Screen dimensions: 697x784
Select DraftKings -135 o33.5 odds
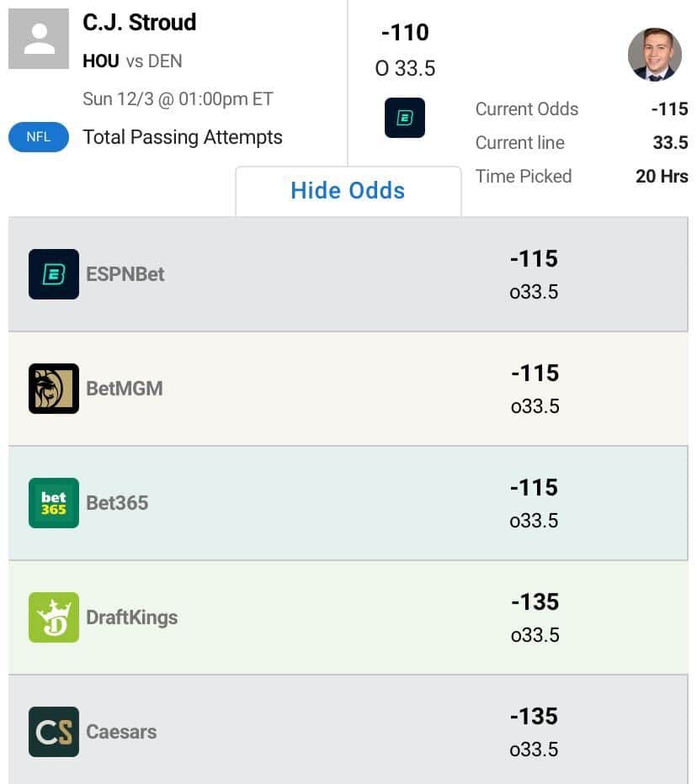point(535,618)
